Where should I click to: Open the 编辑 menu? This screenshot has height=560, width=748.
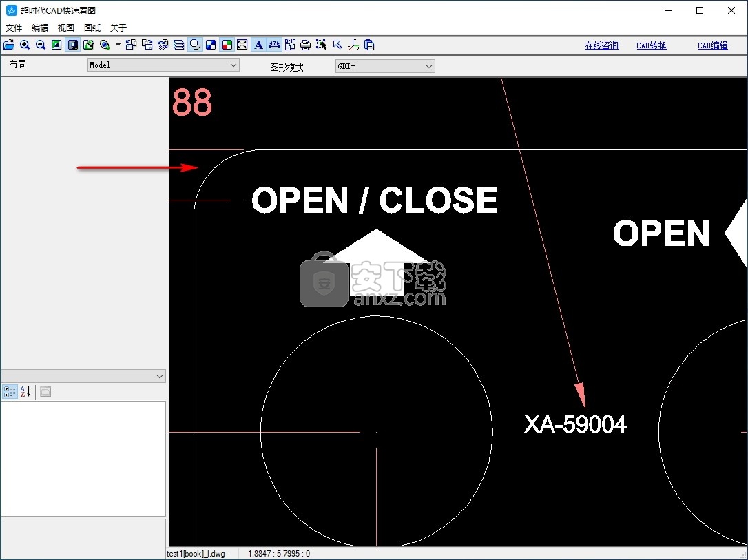click(x=39, y=28)
